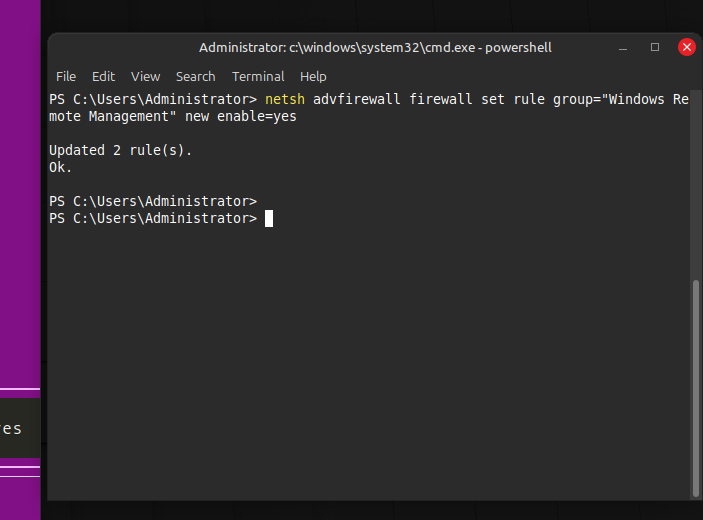
Task: Open the File menu
Action: pos(66,76)
